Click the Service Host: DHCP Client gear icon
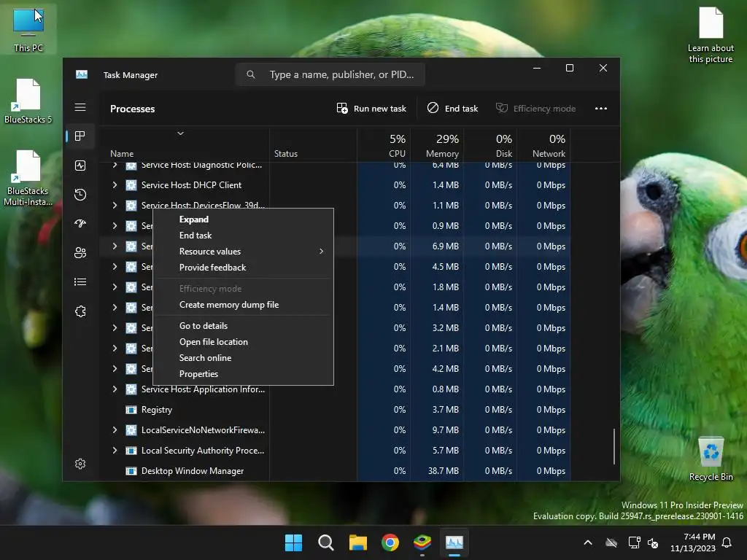Image resolution: width=747 pixels, height=560 pixels. click(131, 184)
